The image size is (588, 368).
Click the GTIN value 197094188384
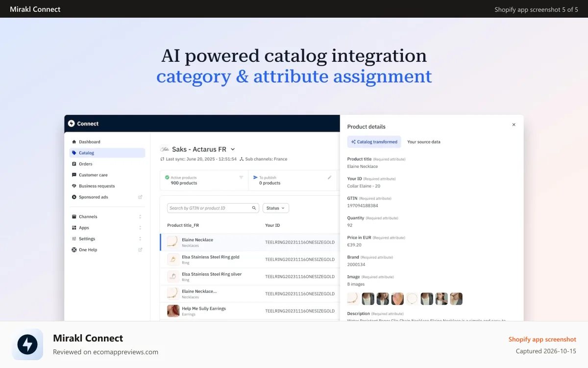click(x=363, y=206)
